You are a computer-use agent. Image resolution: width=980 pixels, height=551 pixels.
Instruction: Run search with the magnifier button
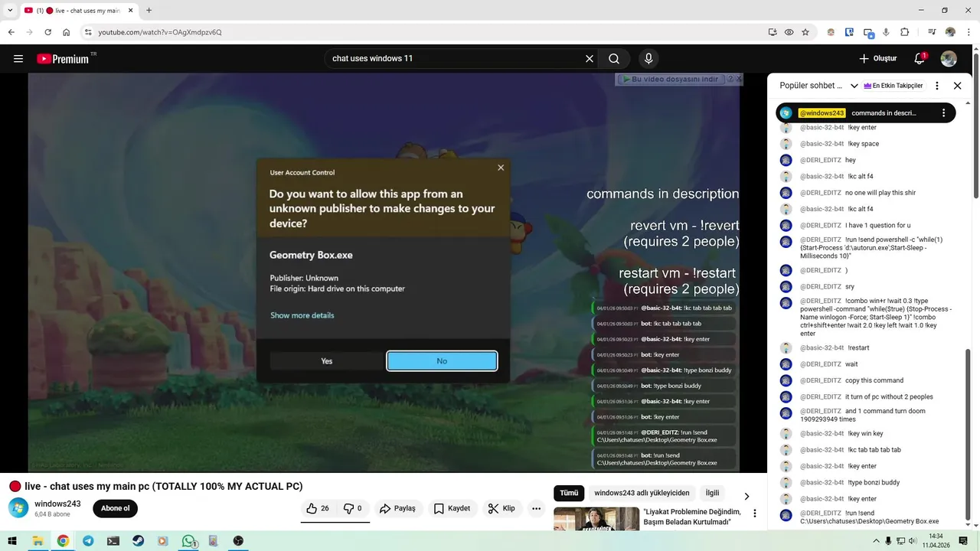point(614,58)
